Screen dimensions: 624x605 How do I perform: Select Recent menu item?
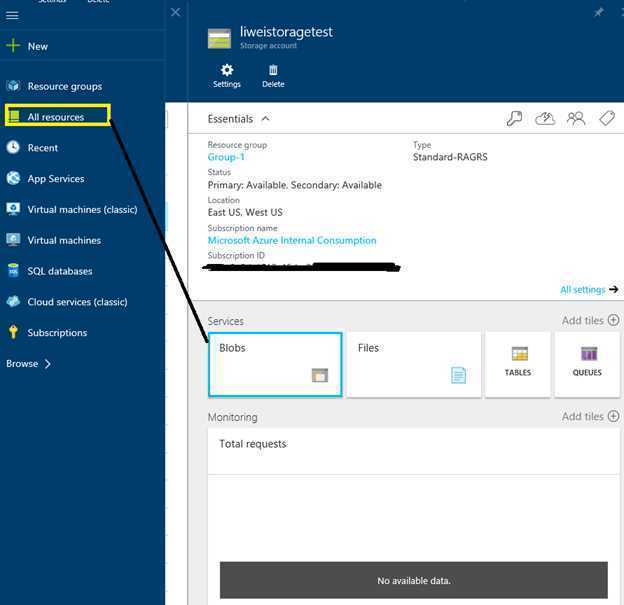click(43, 148)
